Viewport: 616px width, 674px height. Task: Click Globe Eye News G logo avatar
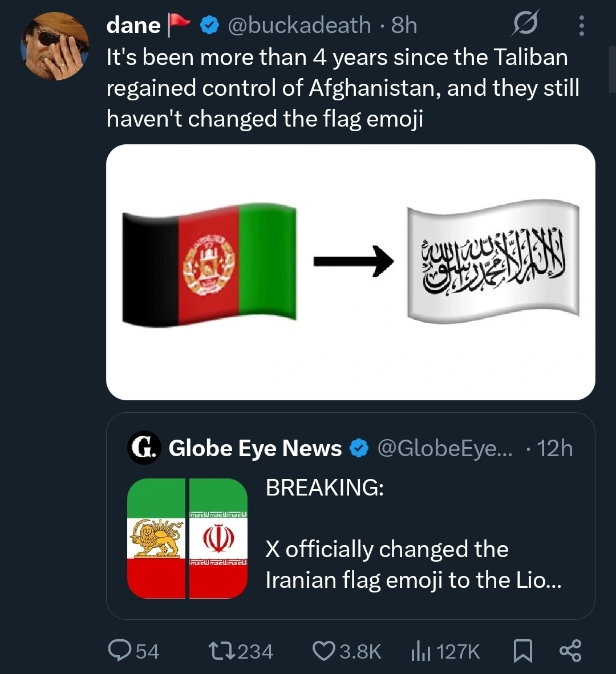pyautogui.click(x=143, y=448)
